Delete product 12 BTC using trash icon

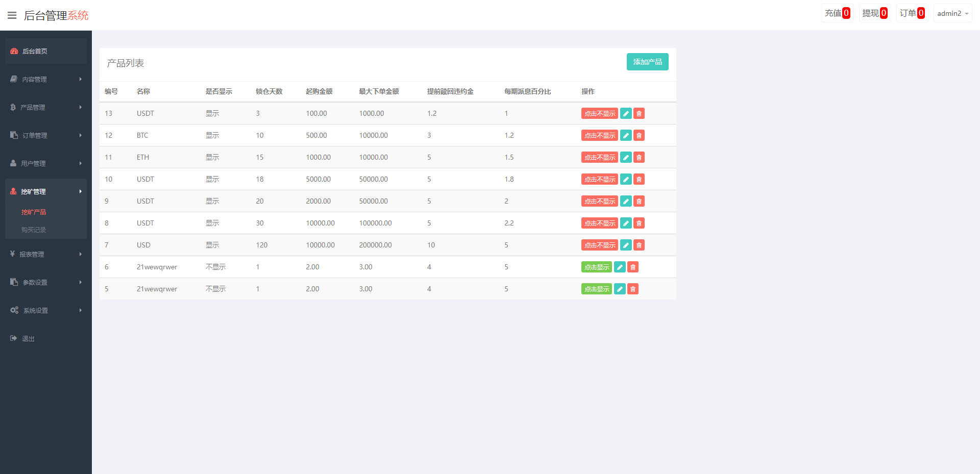(639, 135)
